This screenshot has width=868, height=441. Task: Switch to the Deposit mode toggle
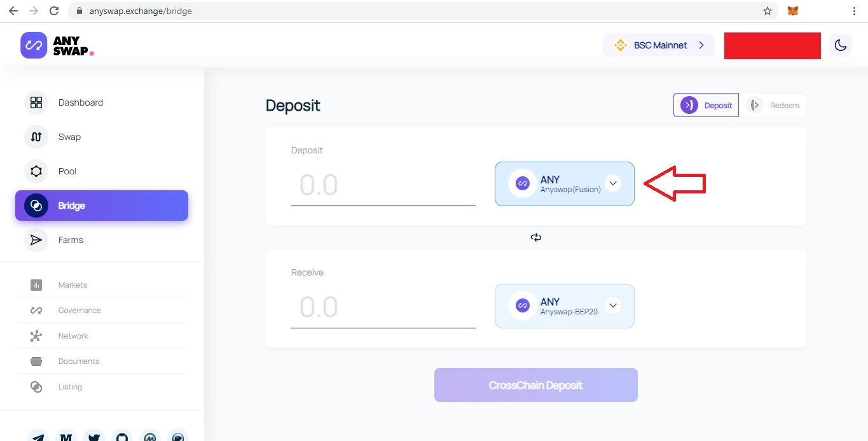coord(706,106)
